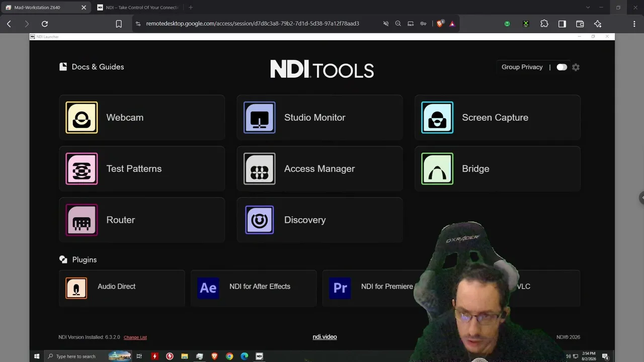The height and width of the screenshot is (362, 644).
Task: Click the Plugins section heading
Action: tap(85, 260)
